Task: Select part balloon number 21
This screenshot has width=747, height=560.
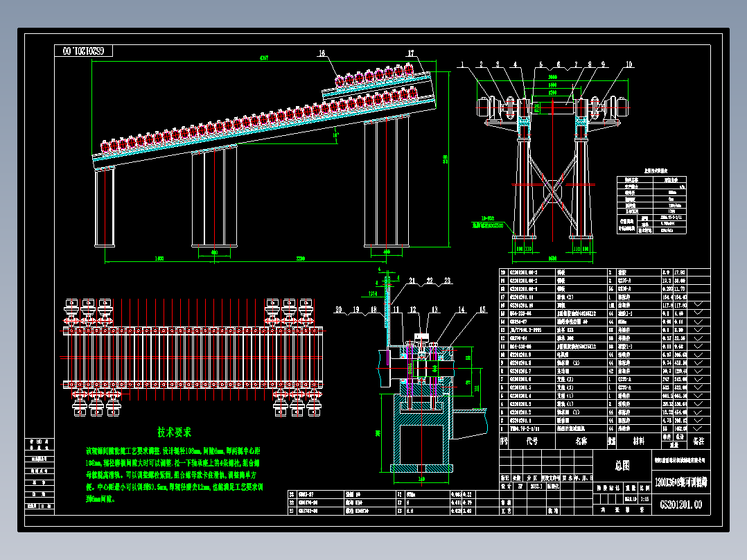Action: pyautogui.click(x=412, y=281)
